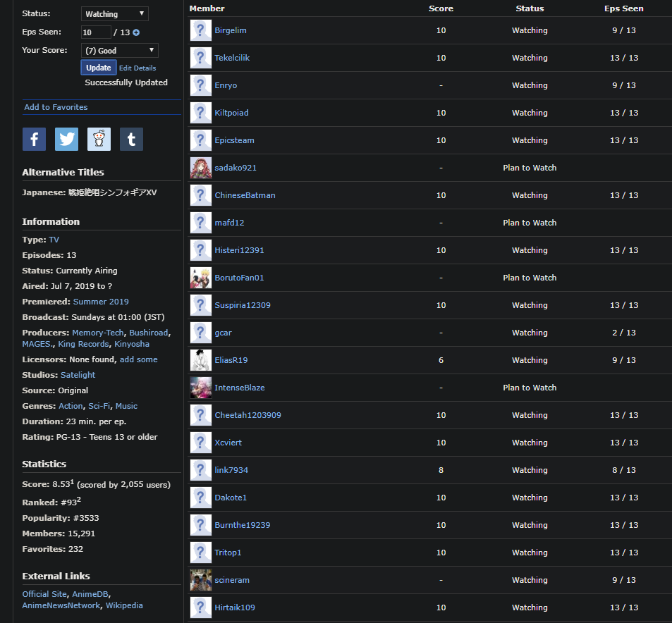This screenshot has height=623, width=672.
Task: Open ChineseBatman member profile link
Action: 245,195
